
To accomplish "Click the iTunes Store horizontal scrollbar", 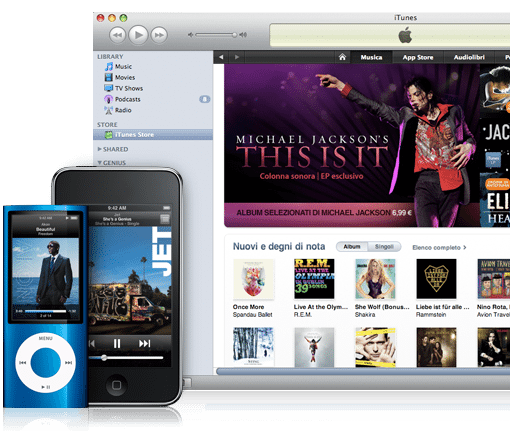I will [x=363, y=371].
